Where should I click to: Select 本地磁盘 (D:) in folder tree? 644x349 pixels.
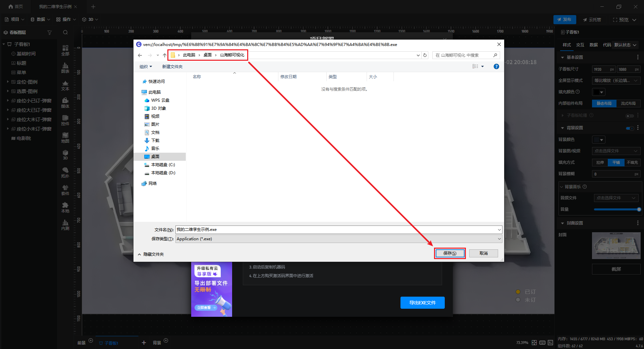[160, 173]
